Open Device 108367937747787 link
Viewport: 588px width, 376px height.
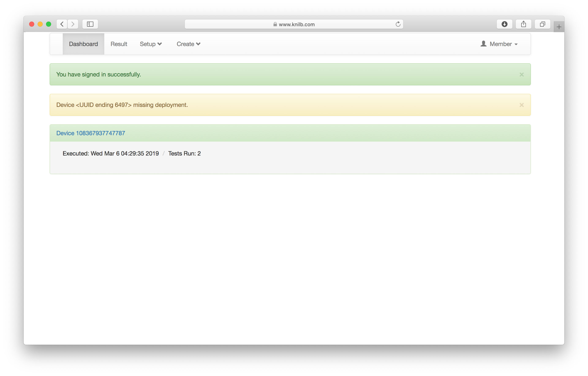pyautogui.click(x=91, y=133)
